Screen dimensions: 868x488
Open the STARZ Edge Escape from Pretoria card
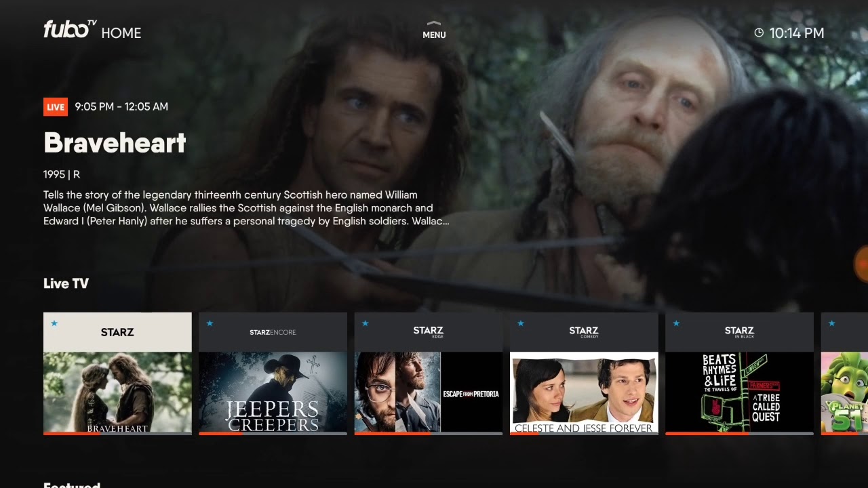429,373
